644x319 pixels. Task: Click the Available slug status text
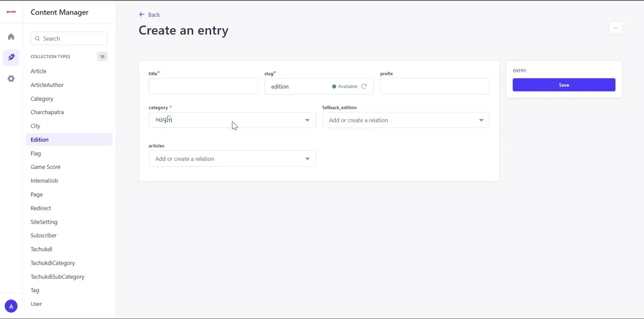coord(348,87)
